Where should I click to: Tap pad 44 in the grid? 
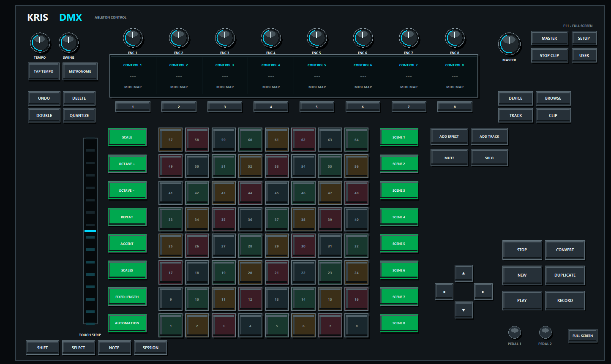pos(250,193)
